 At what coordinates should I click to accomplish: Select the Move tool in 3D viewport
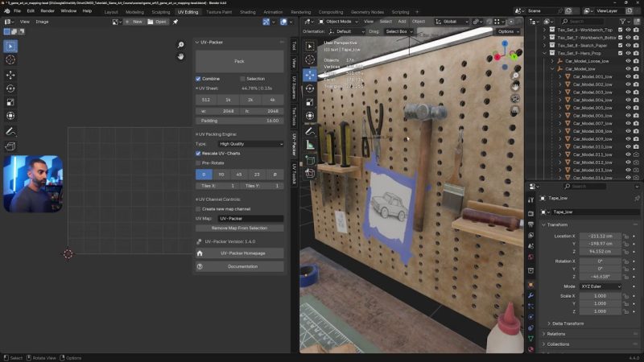click(x=310, y=75)
